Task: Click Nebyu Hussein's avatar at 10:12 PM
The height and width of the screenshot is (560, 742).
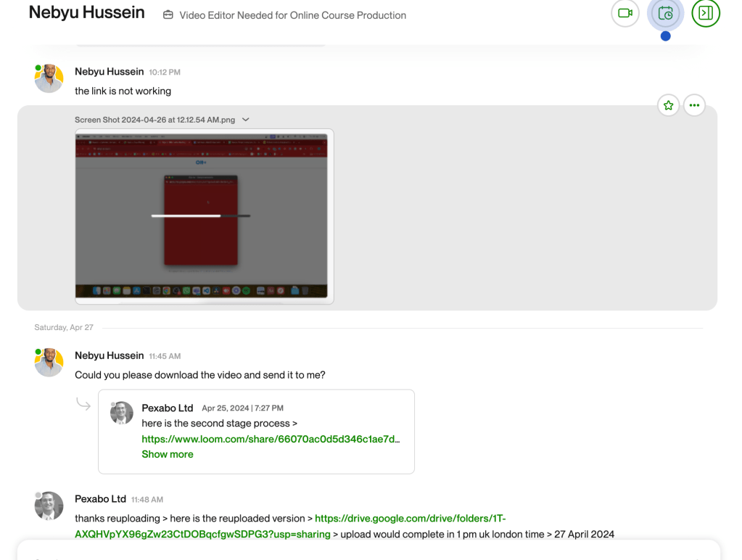Action: pyautogui.click(x=49, y=78)
